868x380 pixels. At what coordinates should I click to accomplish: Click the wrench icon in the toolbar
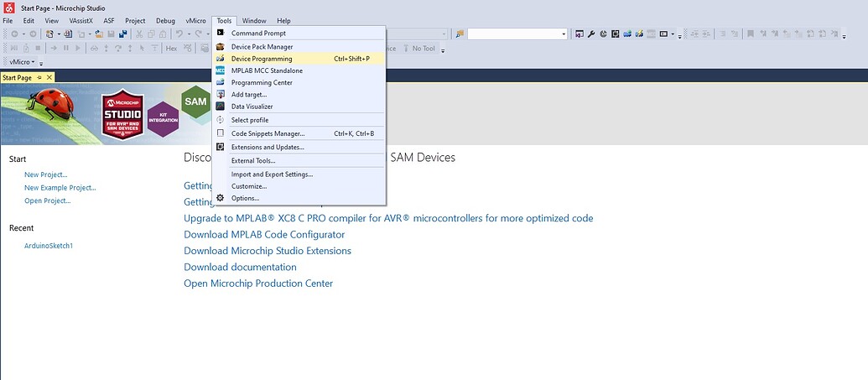591,34
